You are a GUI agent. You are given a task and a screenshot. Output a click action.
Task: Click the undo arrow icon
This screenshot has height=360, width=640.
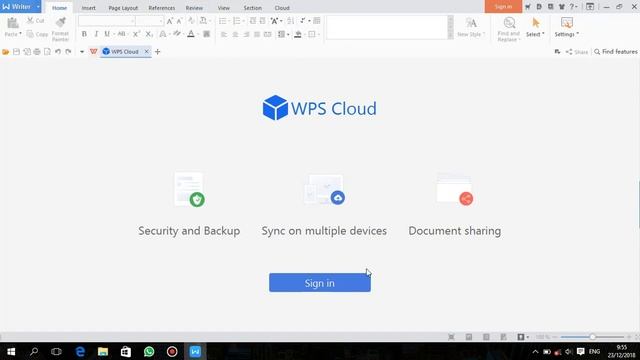[x=58, y=52]
